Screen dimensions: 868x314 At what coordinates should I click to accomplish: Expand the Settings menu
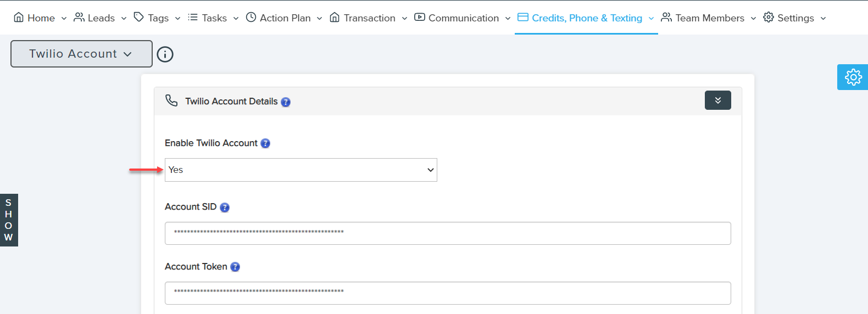click(x=794, y=18)
